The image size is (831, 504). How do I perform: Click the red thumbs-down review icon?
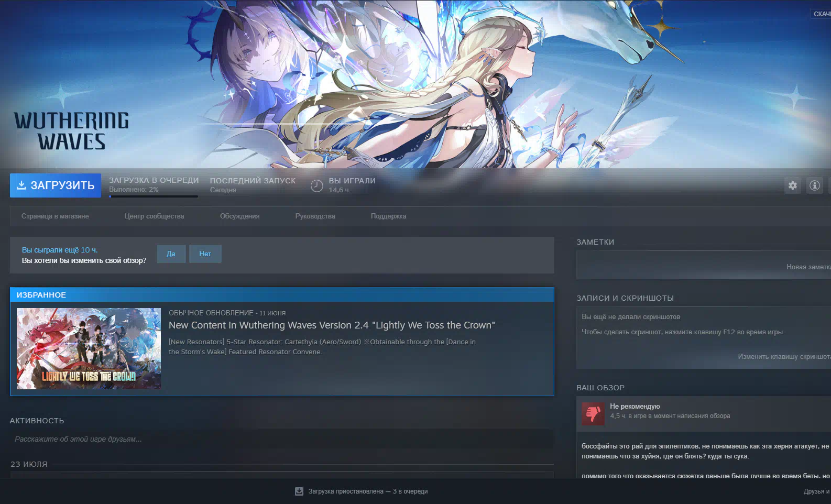(x=593, y=413)
